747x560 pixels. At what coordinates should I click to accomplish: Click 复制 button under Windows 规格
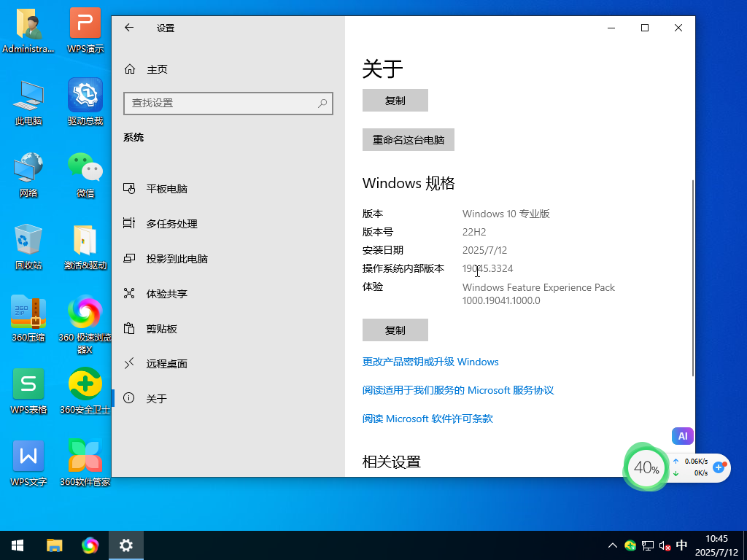pyautogui.click(x=395, y=330)
